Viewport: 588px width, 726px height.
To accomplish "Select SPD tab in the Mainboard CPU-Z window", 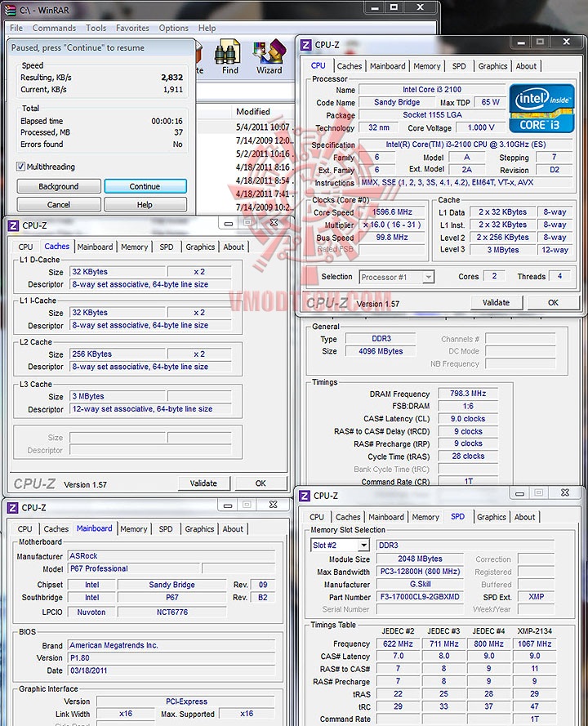I will click(166, 528).
